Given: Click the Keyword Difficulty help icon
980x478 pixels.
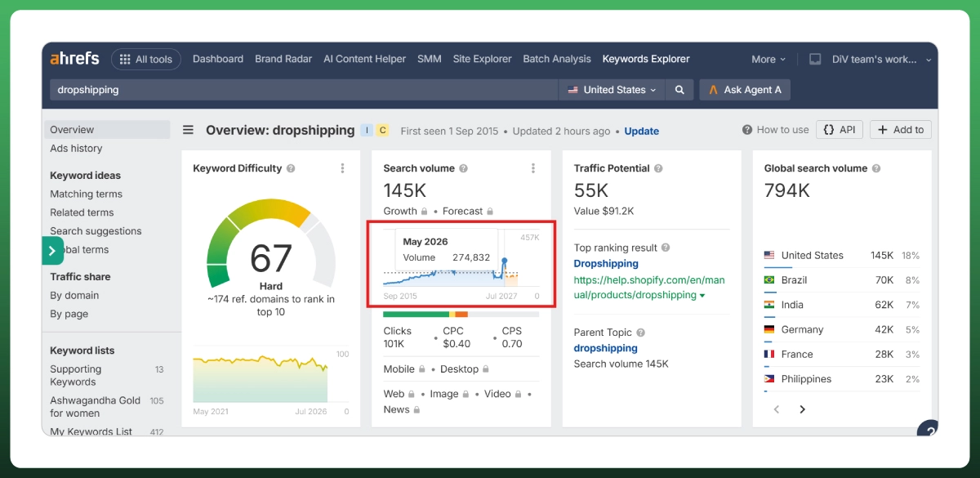Looking at the screenshot, I should [291, 168].
